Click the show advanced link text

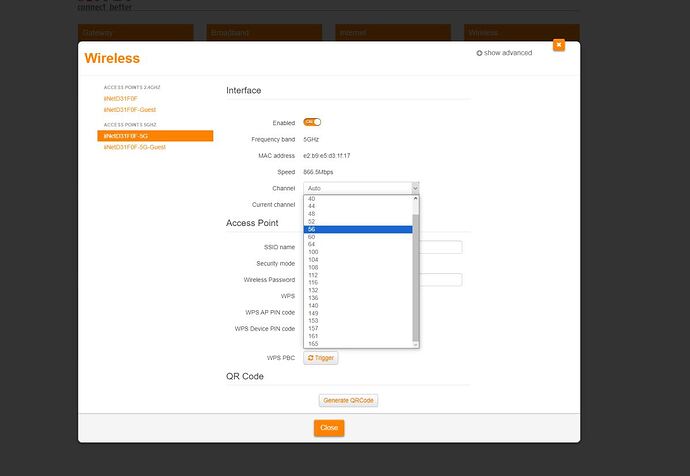pyautogui.click(x=509, y=53)
